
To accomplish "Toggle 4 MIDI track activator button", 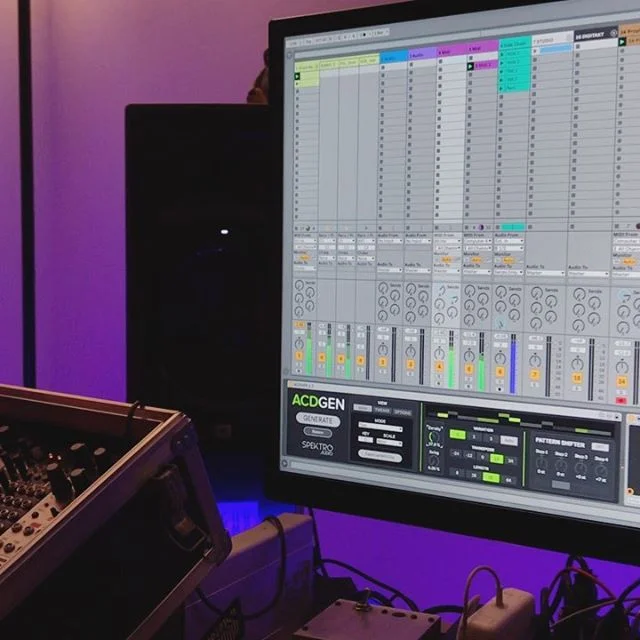I will tap(440, 367).
